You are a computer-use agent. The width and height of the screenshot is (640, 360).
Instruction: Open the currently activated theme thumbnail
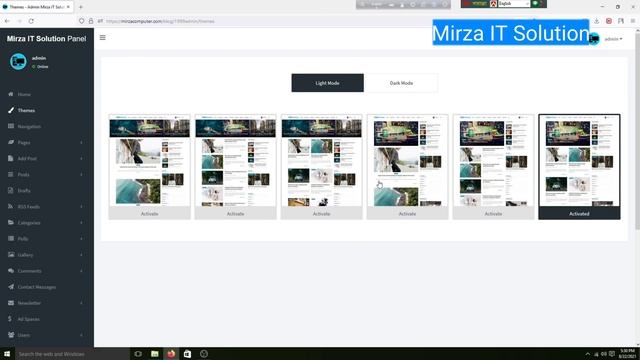click(x=579, y=161)
